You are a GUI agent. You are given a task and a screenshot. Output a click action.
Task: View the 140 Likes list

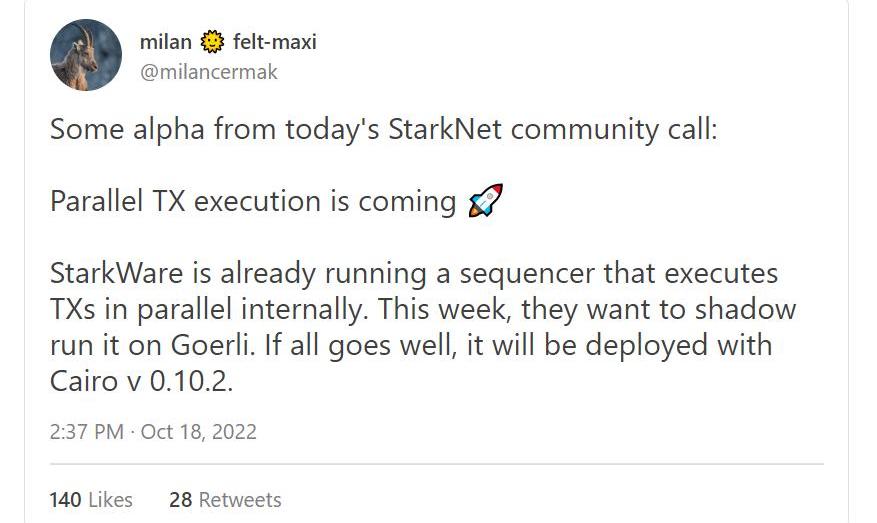(x=91, y=500)
